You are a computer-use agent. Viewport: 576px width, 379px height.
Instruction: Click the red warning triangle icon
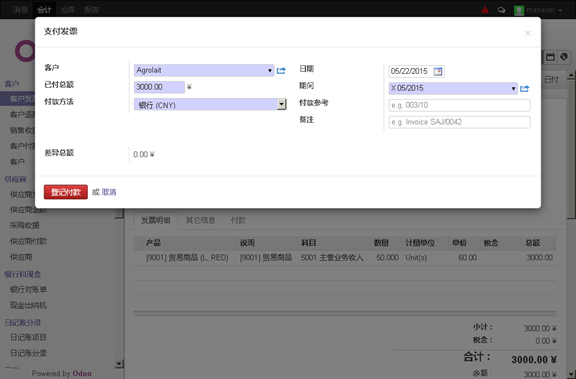pos(485,10)
